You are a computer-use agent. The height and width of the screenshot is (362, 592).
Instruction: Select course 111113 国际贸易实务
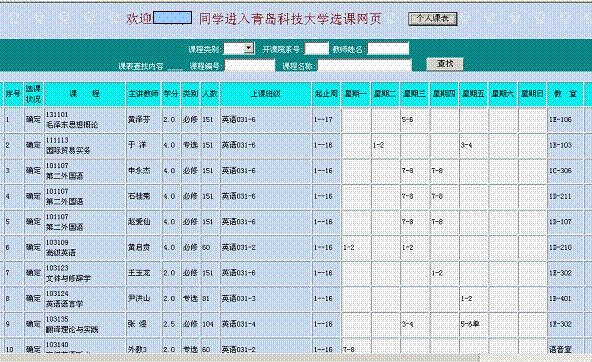[x=68, y=145]
